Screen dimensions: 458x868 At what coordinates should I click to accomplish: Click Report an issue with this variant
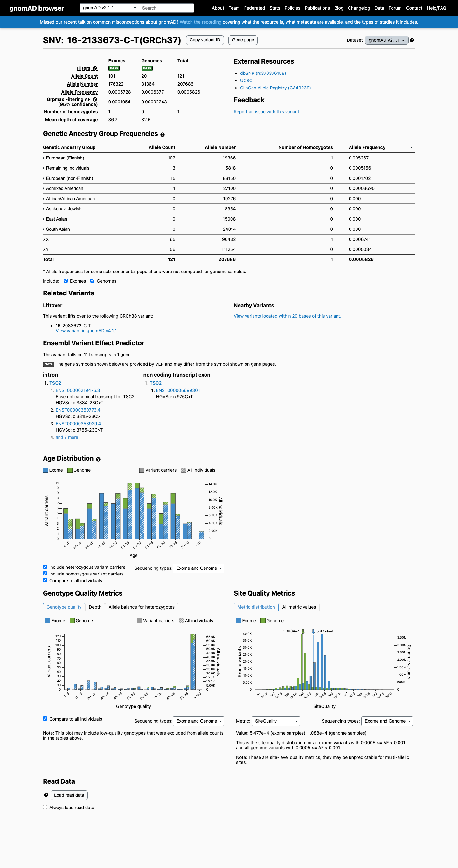point(267,112)
